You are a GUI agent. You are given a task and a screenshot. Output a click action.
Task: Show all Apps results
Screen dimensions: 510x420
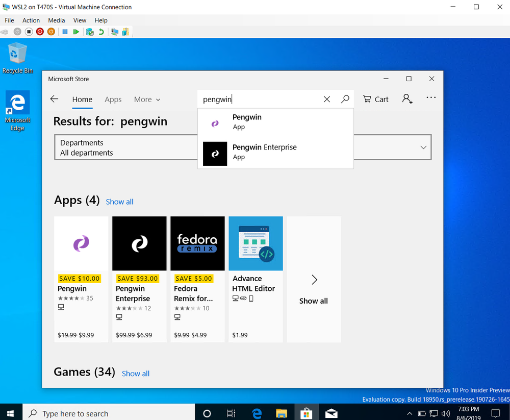click(x=119, y=202)
